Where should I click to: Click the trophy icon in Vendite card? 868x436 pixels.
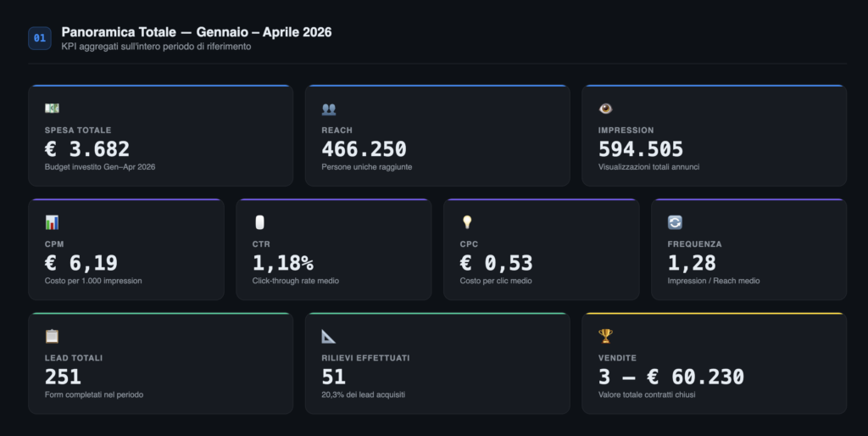point(605,336)
